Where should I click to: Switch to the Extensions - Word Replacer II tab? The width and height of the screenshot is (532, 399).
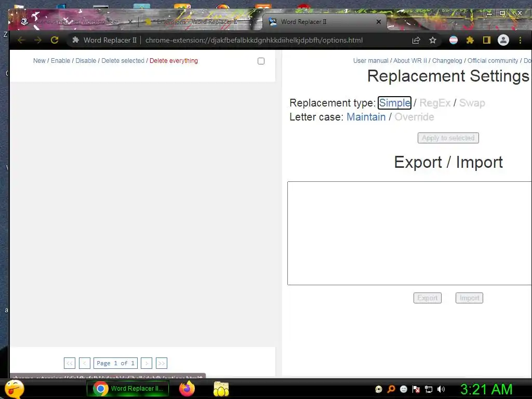tap(197, 22)
